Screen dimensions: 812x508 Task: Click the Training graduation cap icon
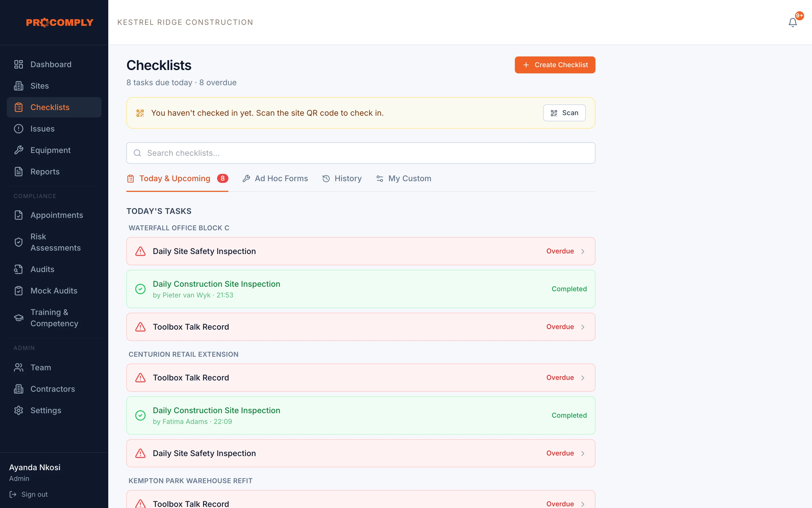[x=18, y=317]
